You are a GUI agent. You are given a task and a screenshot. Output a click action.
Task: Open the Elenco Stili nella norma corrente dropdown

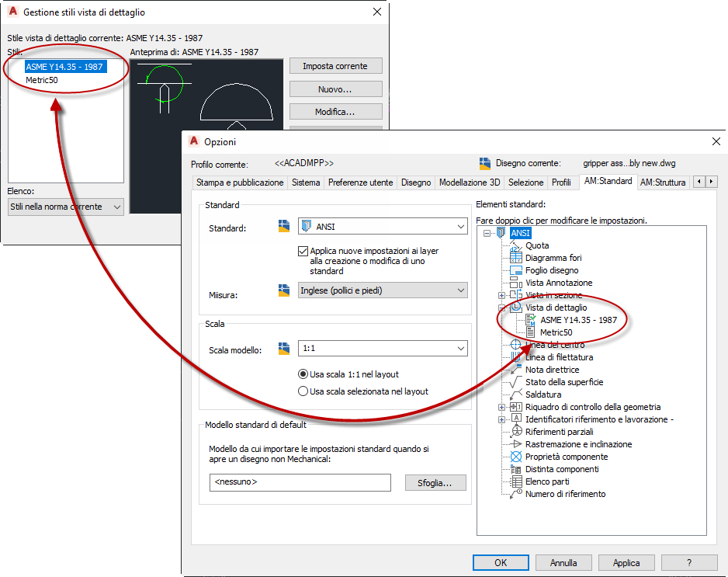pos(66,207)
